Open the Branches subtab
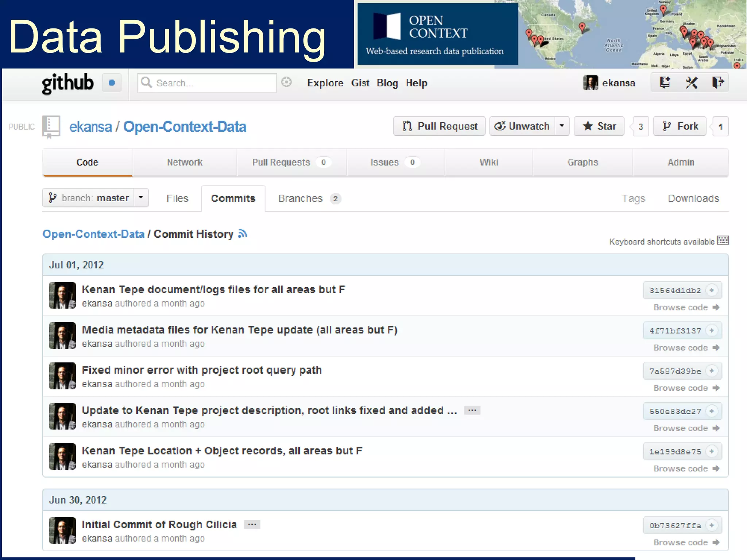This screenshot has height=560, width=747. tap(309, 198)
